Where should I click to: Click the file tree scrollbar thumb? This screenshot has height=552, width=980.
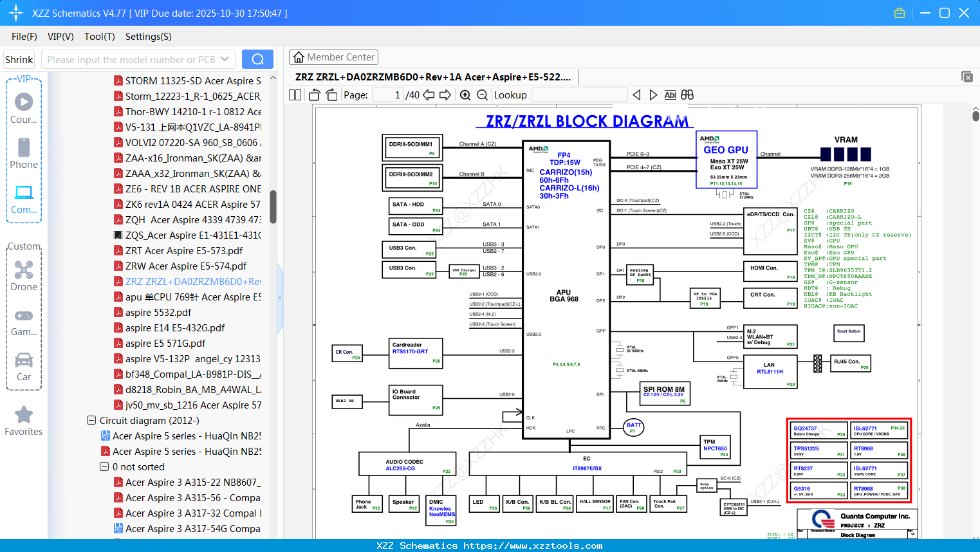point(273,207)
